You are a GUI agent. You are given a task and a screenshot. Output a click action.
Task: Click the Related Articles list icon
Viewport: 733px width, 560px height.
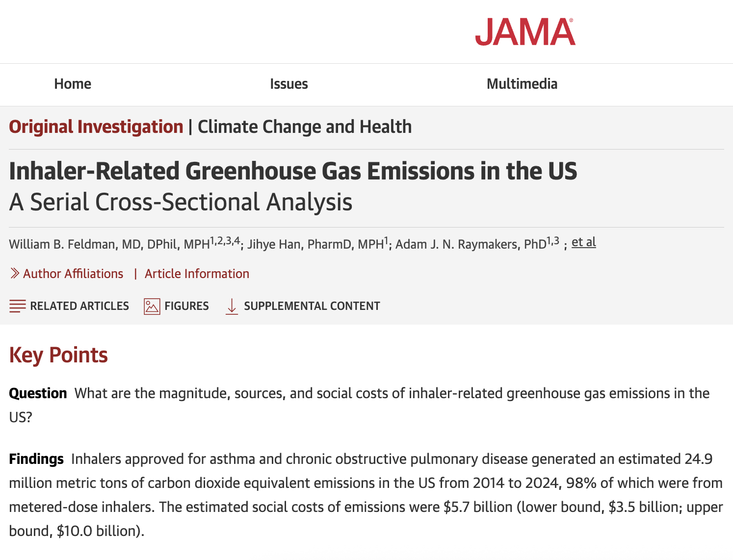point(18,306)
